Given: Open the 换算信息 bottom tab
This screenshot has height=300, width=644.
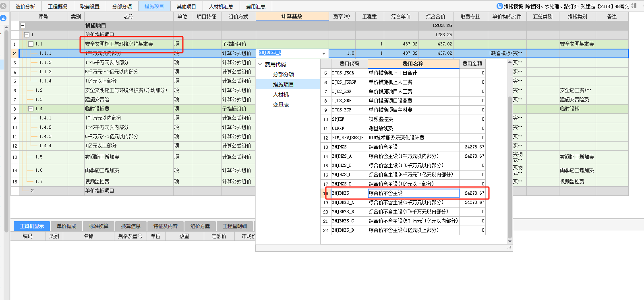Looking at the screenshot, I should click(131, 226).
